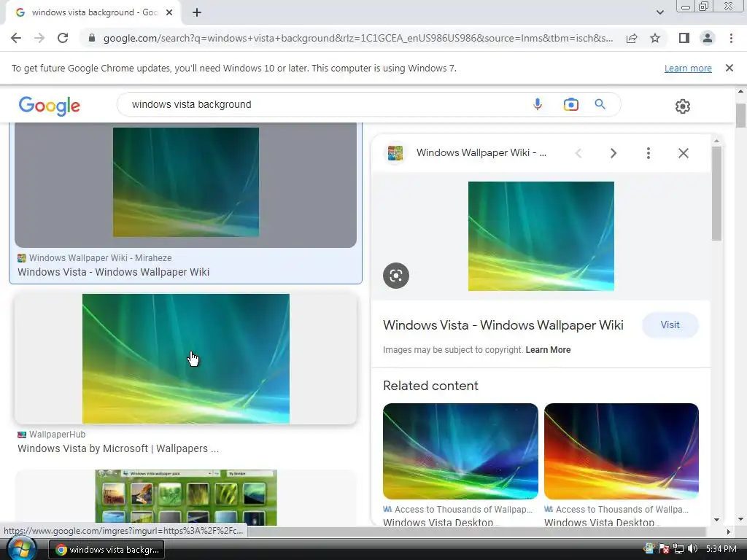Click the Windows Wallpaper Wiki - Miraheze source
The image size is (747, 560).
point(101,257)
